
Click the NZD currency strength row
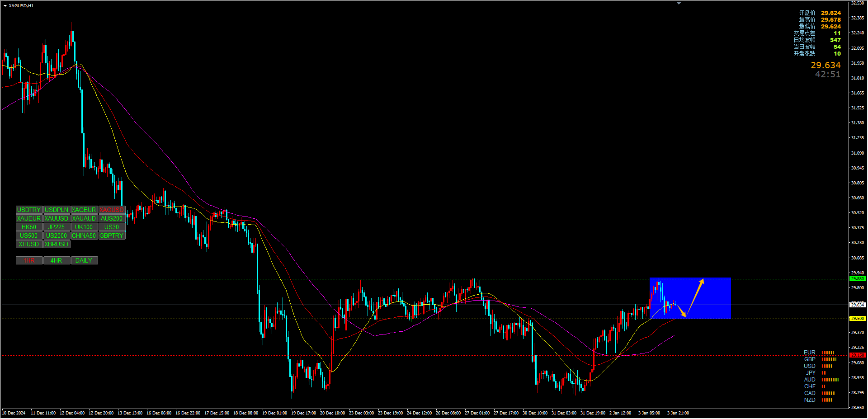[x=818, y=400]
